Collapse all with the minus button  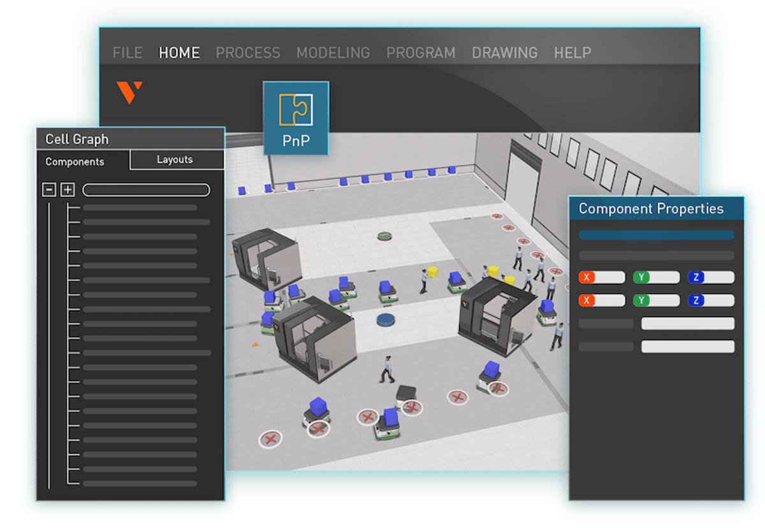click(x=49, y=190)
